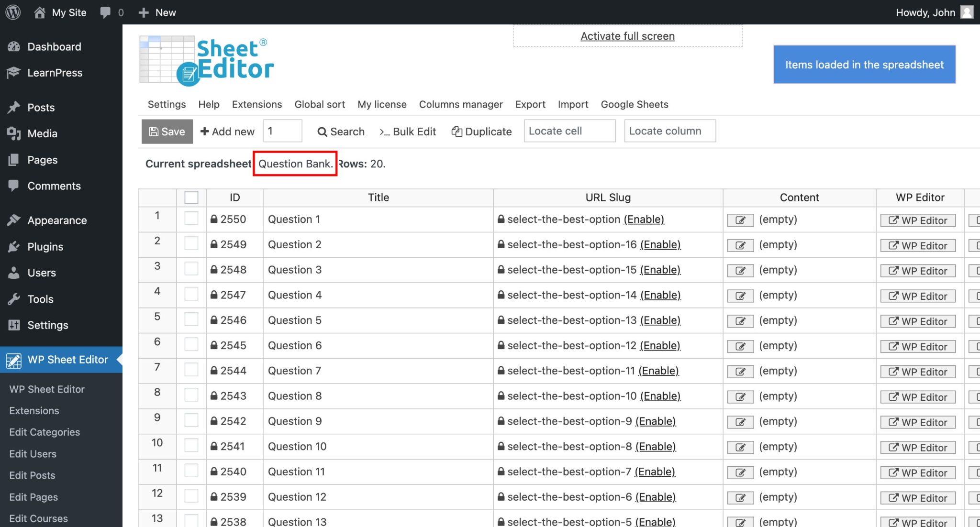Viewport: 980px width, 527px height.
Task: Activate full screen mode
Action: click(627, 36)
